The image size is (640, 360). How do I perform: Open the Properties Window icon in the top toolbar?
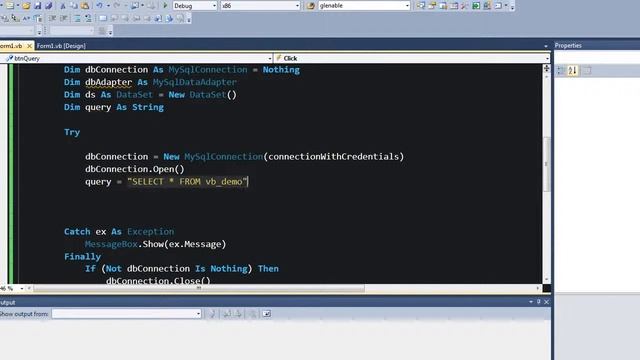[432, 6]
